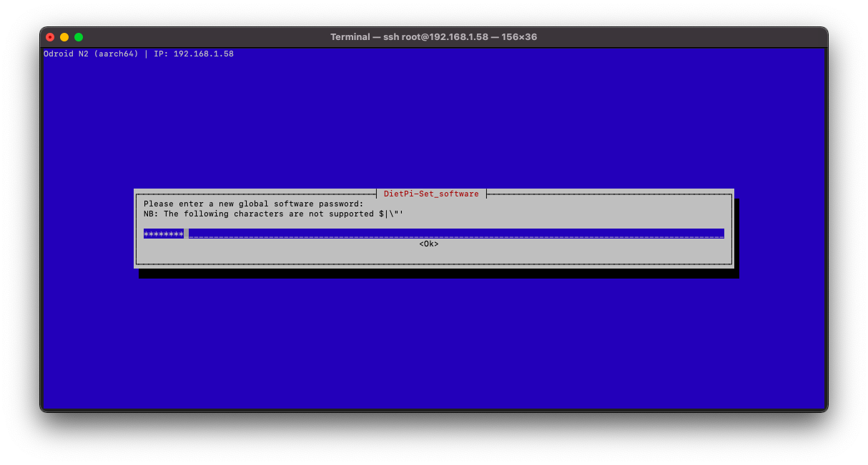Close the Terminal window with red button
868x465 pixels.
(50, 37)
